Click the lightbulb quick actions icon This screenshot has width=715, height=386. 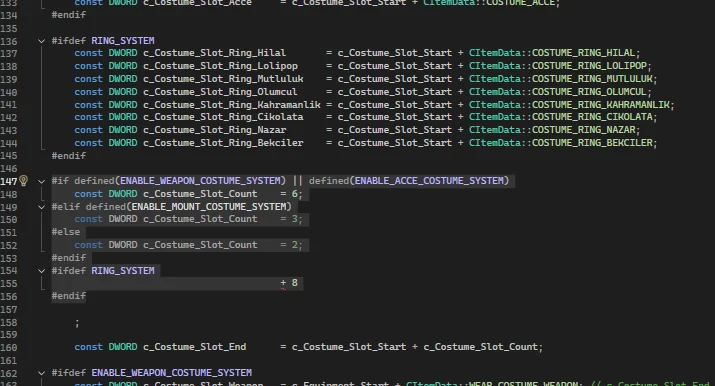24,181
